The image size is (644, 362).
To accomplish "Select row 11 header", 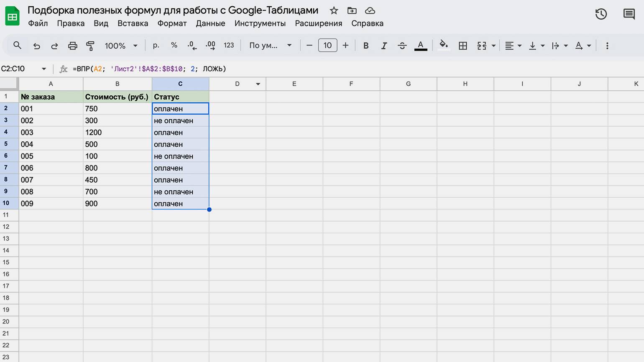I will click(9, 215).
